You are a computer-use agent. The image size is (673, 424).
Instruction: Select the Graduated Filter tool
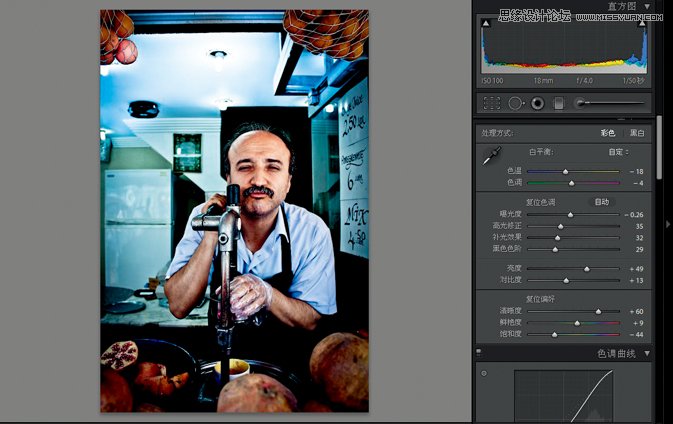pyautogui.click(x=559, y=103)
